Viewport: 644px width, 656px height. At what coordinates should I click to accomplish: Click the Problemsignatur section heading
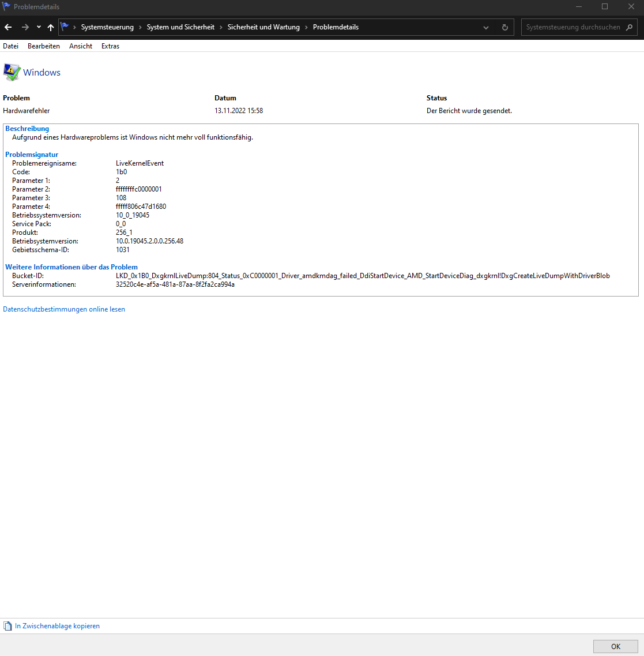pos(32,155)
